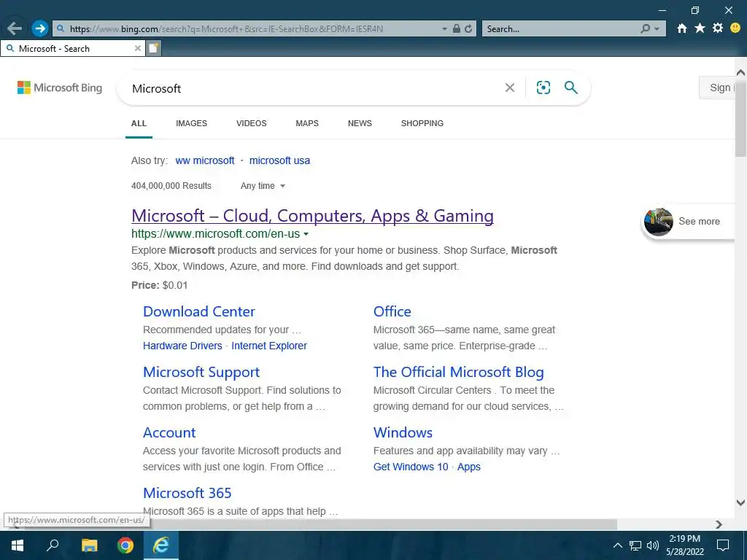747x560 pixels.
Task: Open Favorites star icon
Action: 700,28
